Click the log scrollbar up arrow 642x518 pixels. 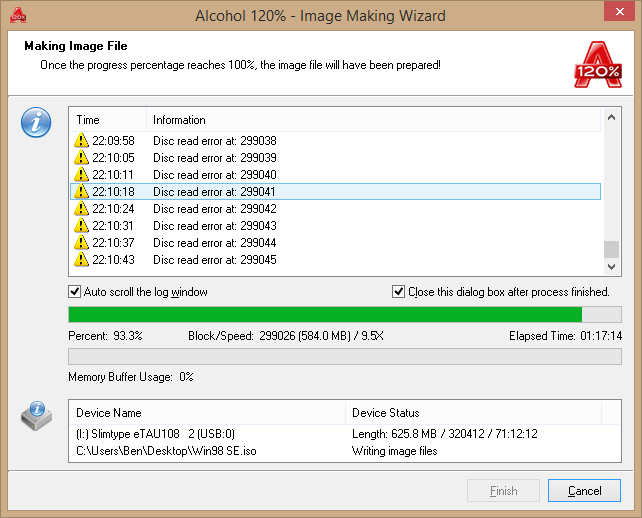tap(611, 118)
